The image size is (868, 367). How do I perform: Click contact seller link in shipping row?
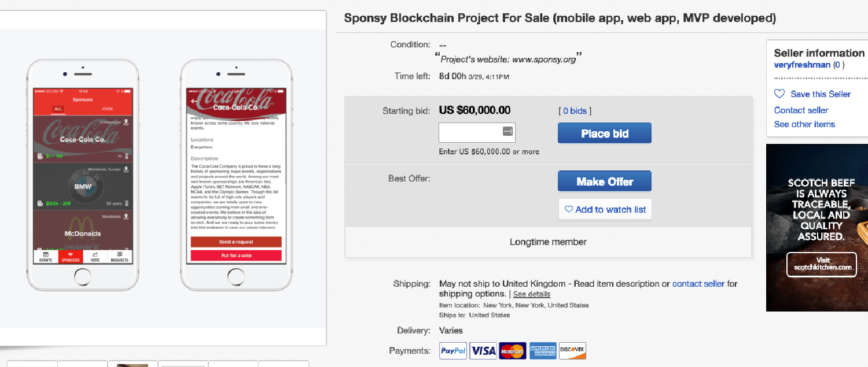point(698,284)
